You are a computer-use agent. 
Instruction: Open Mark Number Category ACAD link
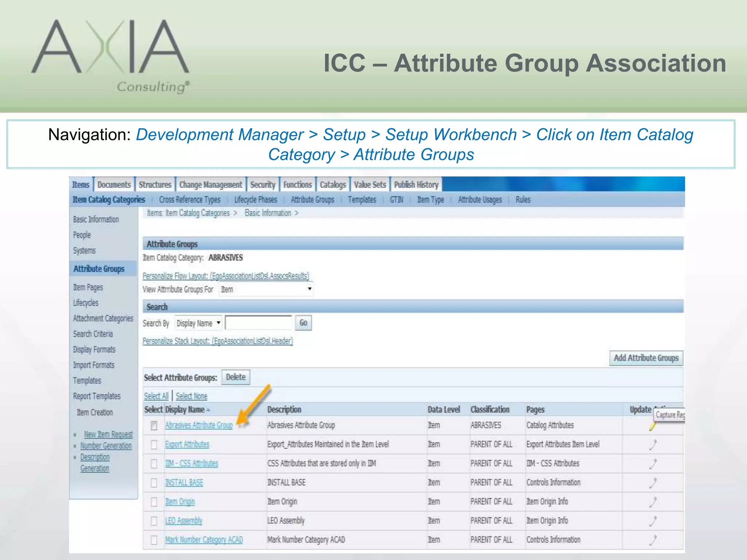click(x=204, y=540)
